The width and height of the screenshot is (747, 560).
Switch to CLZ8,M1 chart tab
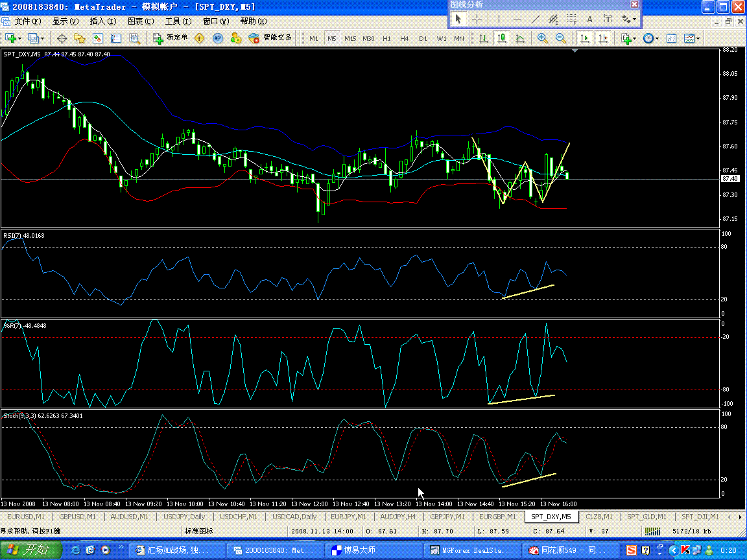(599, 517)
